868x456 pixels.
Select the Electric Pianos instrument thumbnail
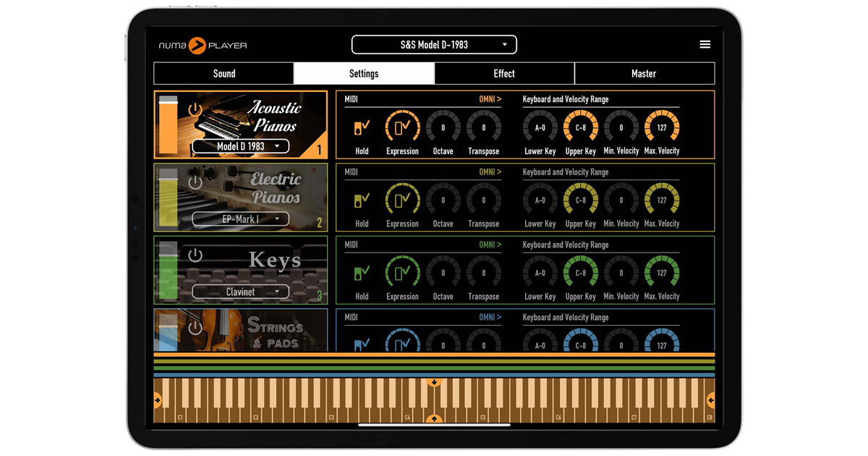tap(241, 197)
